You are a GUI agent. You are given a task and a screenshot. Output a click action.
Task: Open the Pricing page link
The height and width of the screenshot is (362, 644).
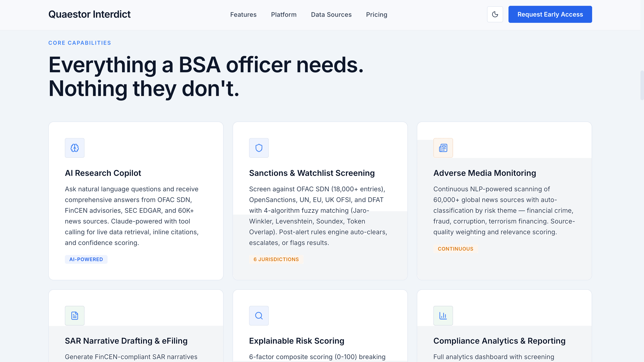click(377, 15)
